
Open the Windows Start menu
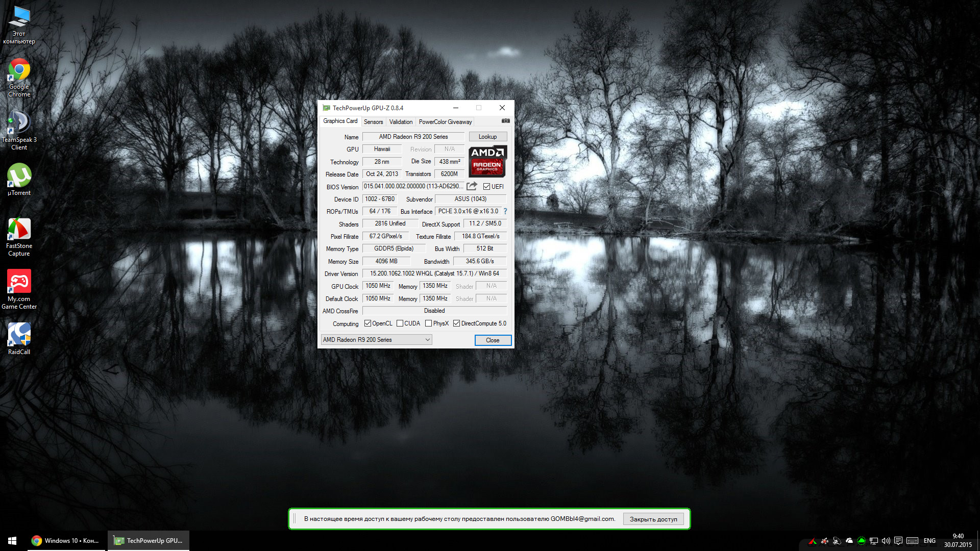[x=13, y=540]
